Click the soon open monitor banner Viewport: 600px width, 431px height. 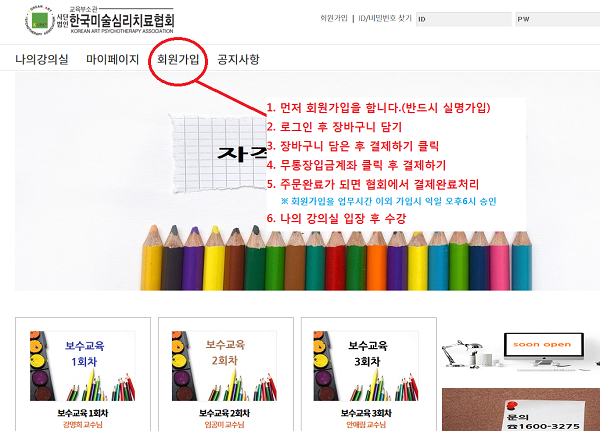click(521, 351)
